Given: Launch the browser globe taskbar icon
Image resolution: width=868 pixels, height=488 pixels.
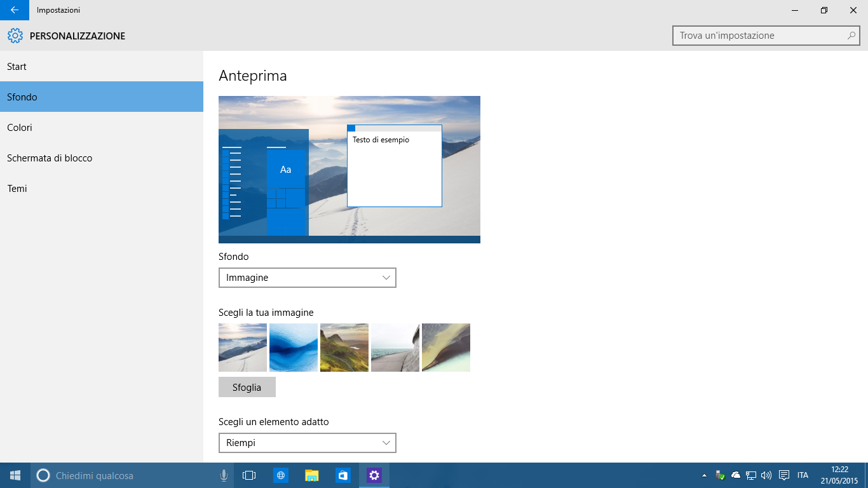Looking at the screenshot, I should coord(280,475).
